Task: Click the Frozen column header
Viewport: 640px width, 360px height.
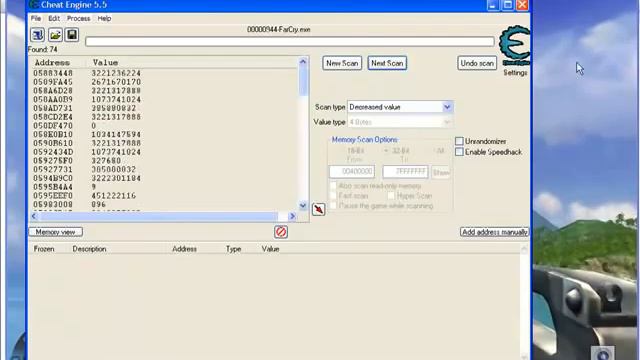Action: tap(44, 249)
